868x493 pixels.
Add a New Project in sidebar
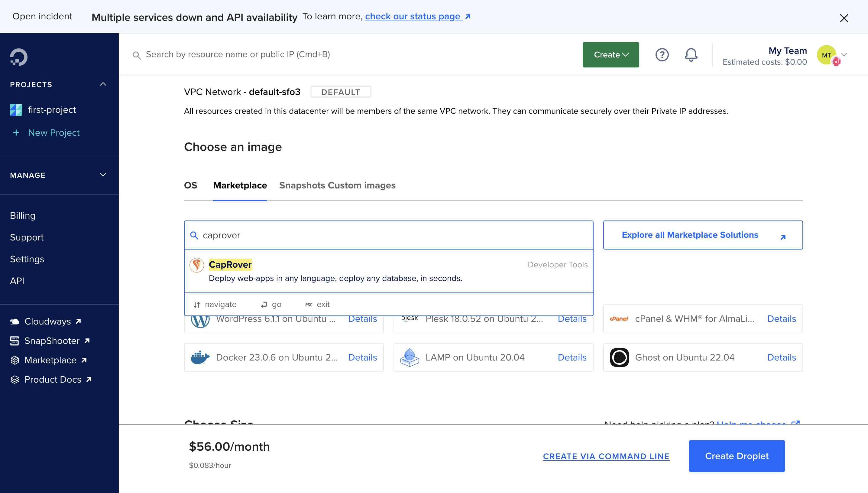pyautogui.click(x=53, y=132)
